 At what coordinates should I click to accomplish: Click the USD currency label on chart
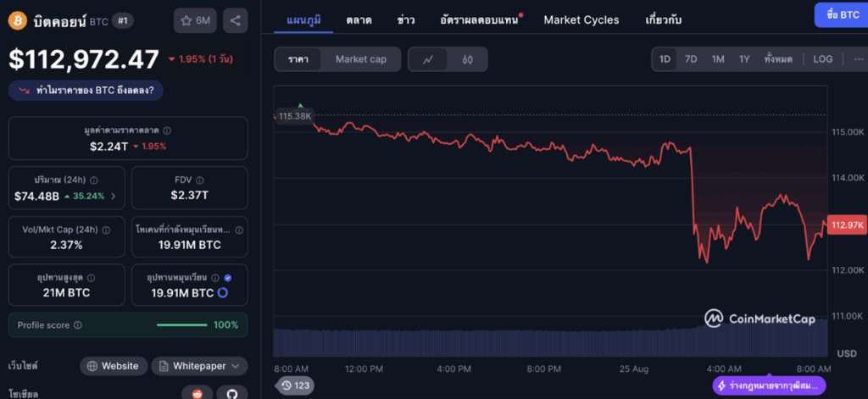point(847,353)
